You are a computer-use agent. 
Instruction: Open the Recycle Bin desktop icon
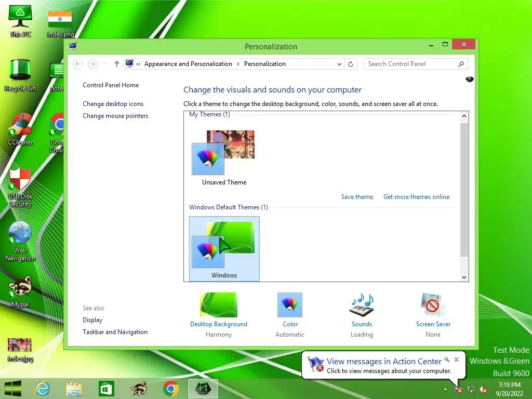pyautogui.click(x=20, y=76)
